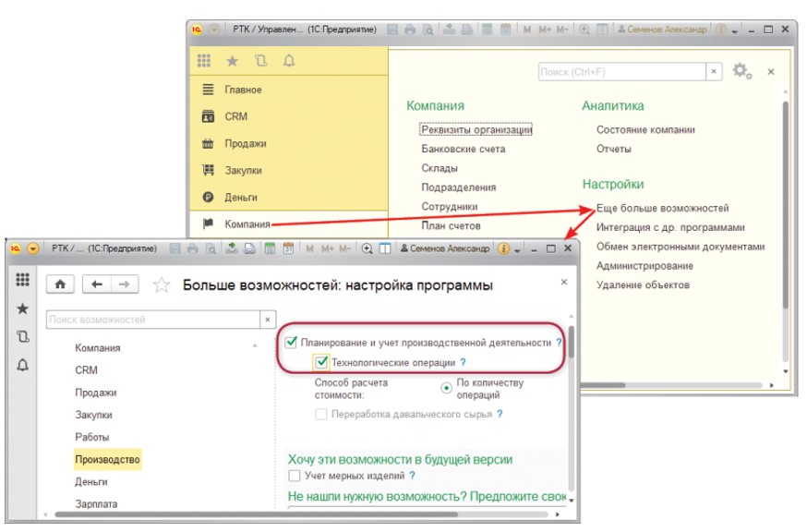Open the Продажи section in back window
Screen dimensions: 807x532
click(245, 143)
